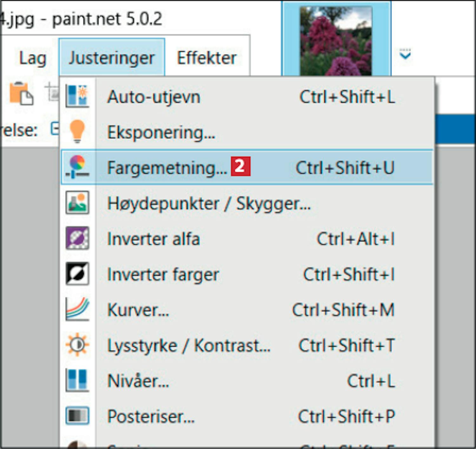The width and height of the screenshot is (476, 449).
Task: Select the Kurver... menu entry
Action: coord(138,310)
